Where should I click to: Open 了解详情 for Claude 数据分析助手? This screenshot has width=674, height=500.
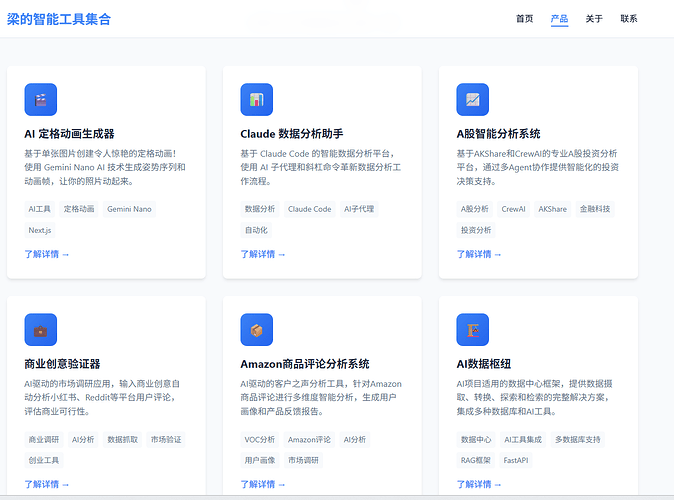click(263, 254)
